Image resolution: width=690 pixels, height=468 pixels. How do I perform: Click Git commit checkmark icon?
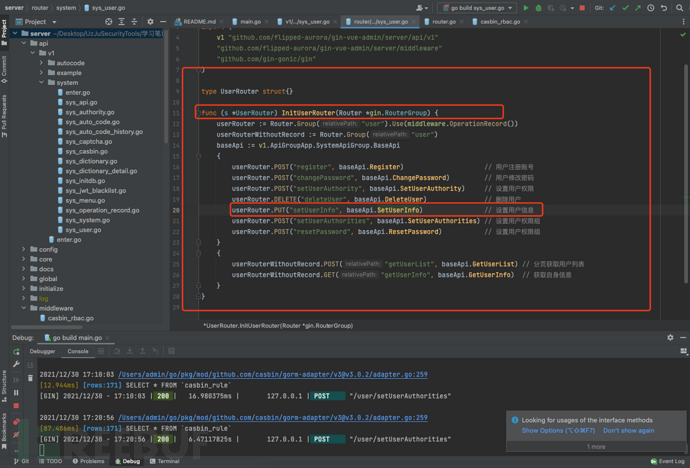pos(626,8)
